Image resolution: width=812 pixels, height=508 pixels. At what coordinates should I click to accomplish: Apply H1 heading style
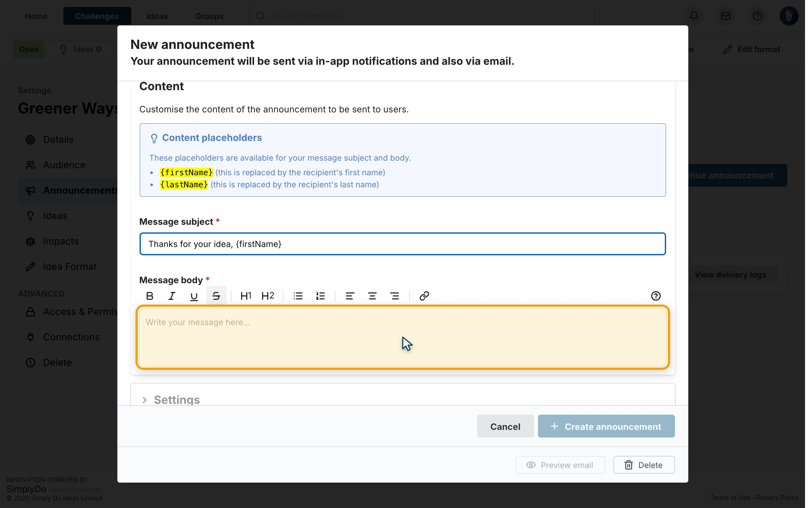point(246,296)
